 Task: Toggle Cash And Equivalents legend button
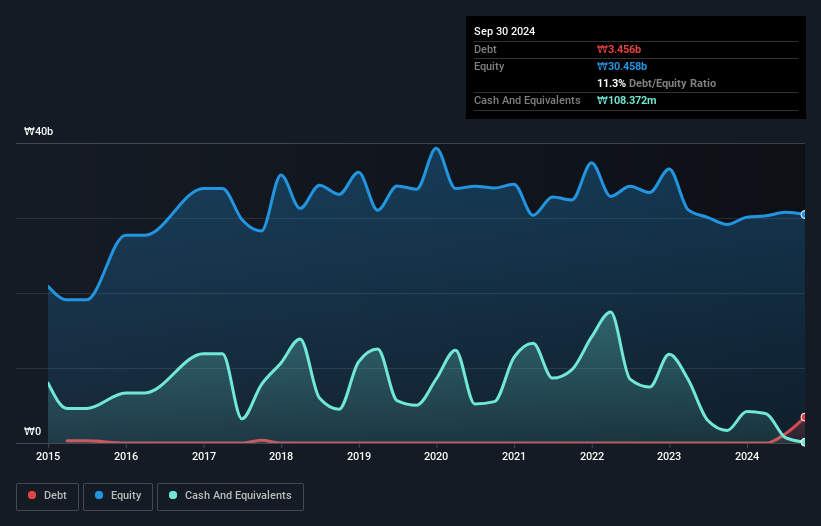(230, 496)
